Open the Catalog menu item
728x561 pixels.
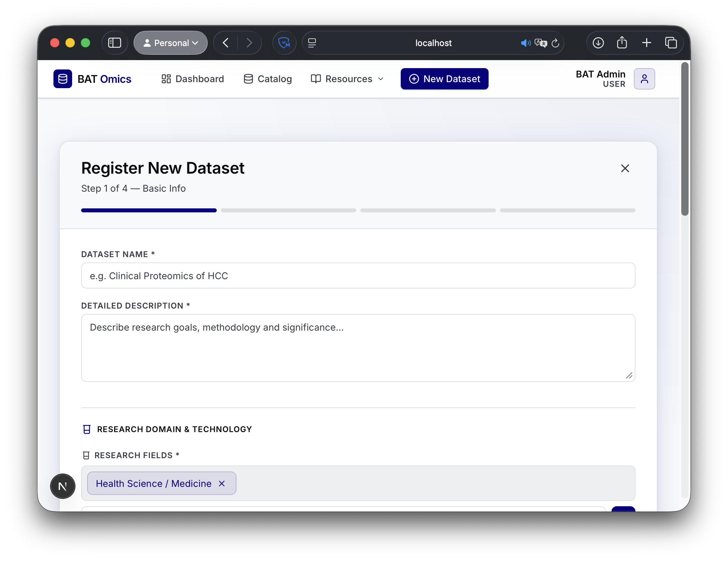[x=268, y=79]
